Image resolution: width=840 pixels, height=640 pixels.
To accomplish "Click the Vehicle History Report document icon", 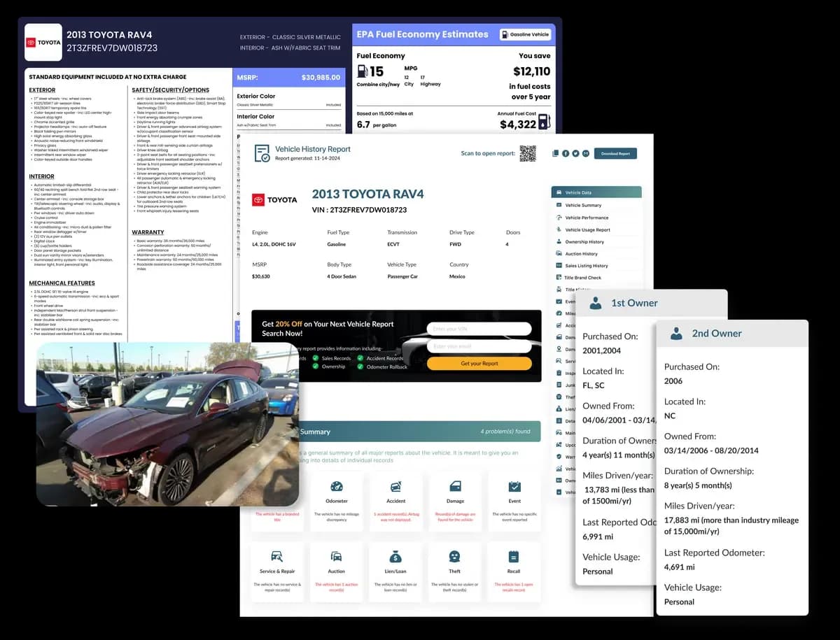I will pyautogui.click(x=262, y=153).
